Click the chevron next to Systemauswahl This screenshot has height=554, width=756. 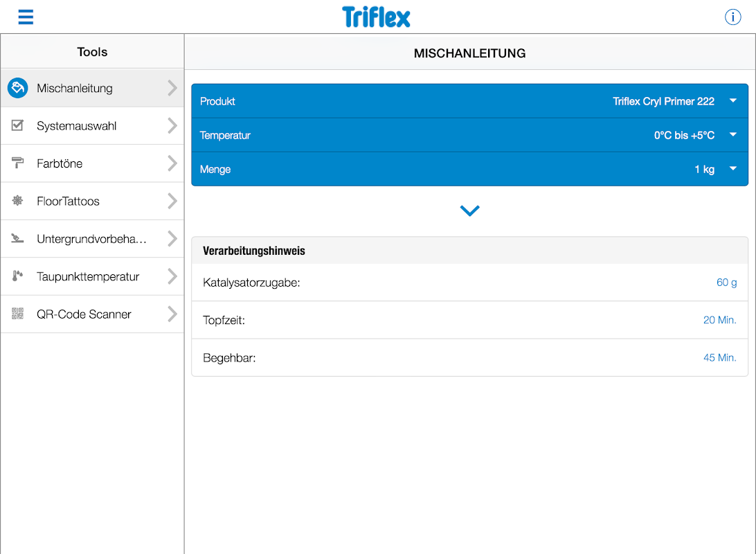coord(172,125)
